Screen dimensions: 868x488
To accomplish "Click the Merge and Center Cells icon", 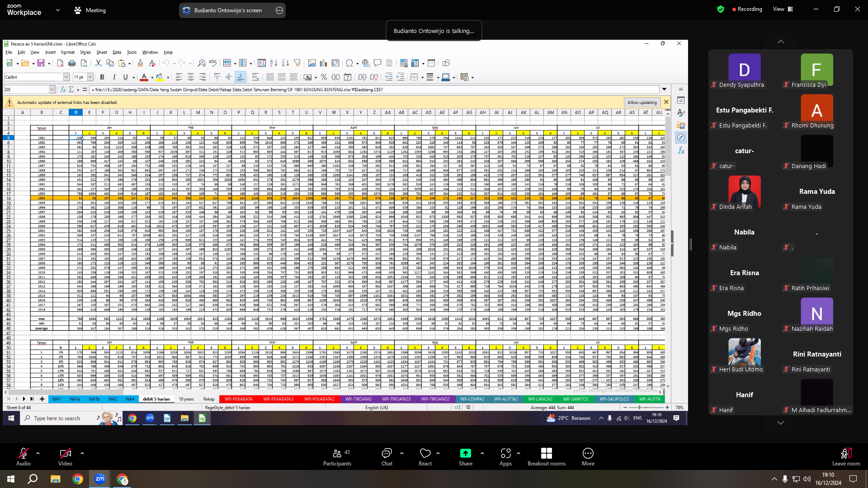I will pyautogui.click(x=270, y=77).
